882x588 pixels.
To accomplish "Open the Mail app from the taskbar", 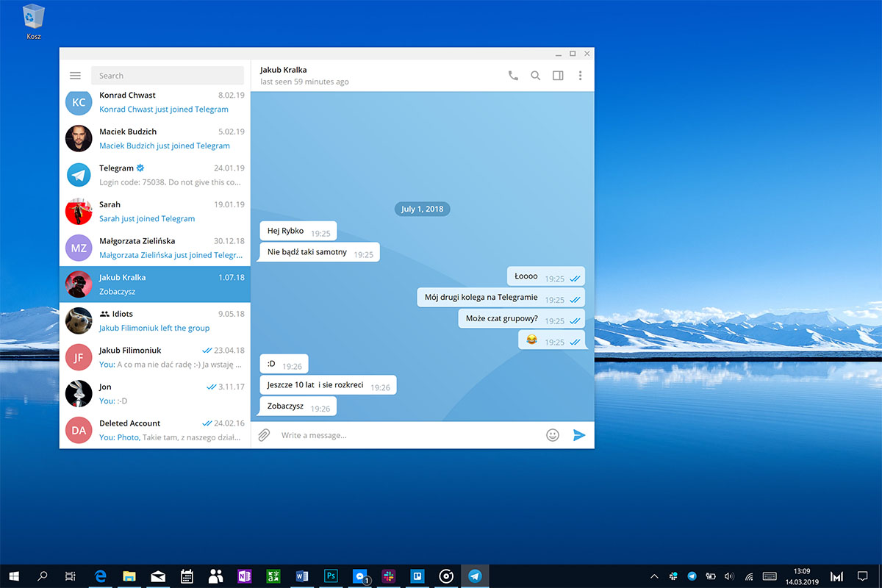I will (x=158, y=577).
